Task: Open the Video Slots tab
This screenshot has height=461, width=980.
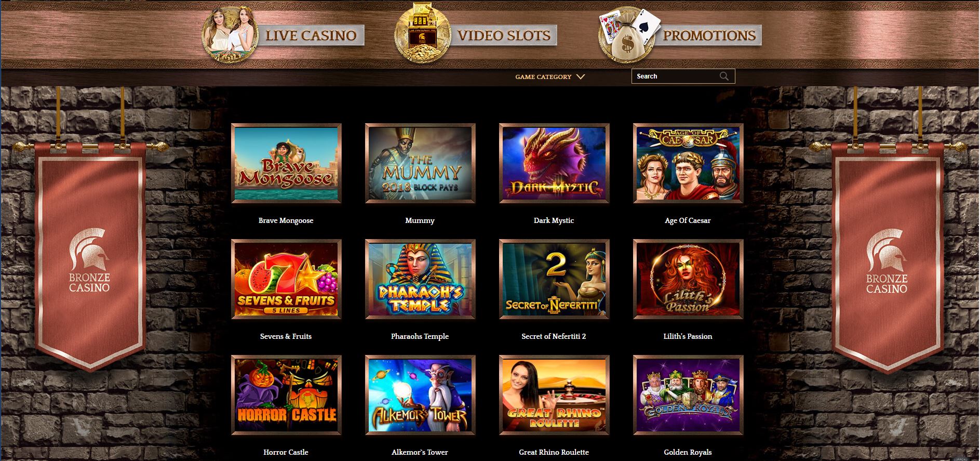Action: pyautogui.click(x=503, y=35)
